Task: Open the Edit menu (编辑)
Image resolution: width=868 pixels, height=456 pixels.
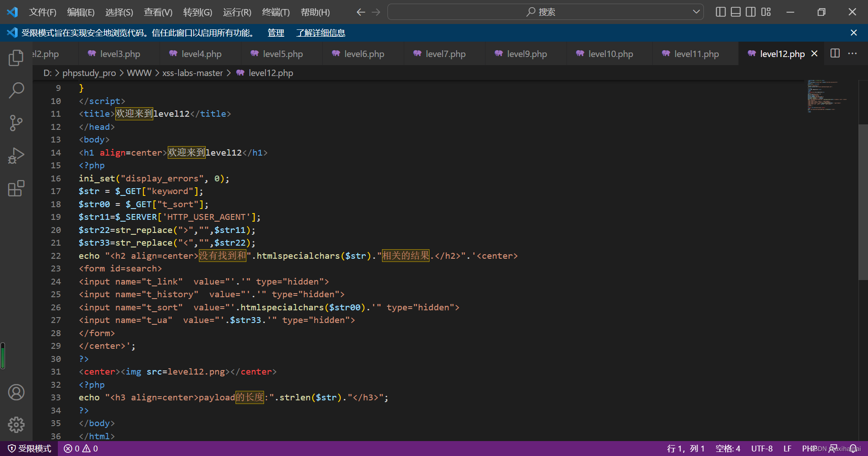Action: tap(81, 12)
